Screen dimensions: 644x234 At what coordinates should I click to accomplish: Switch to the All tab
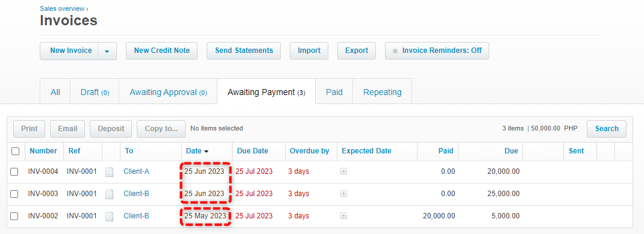pyautogui.click(x=55, y=92)
